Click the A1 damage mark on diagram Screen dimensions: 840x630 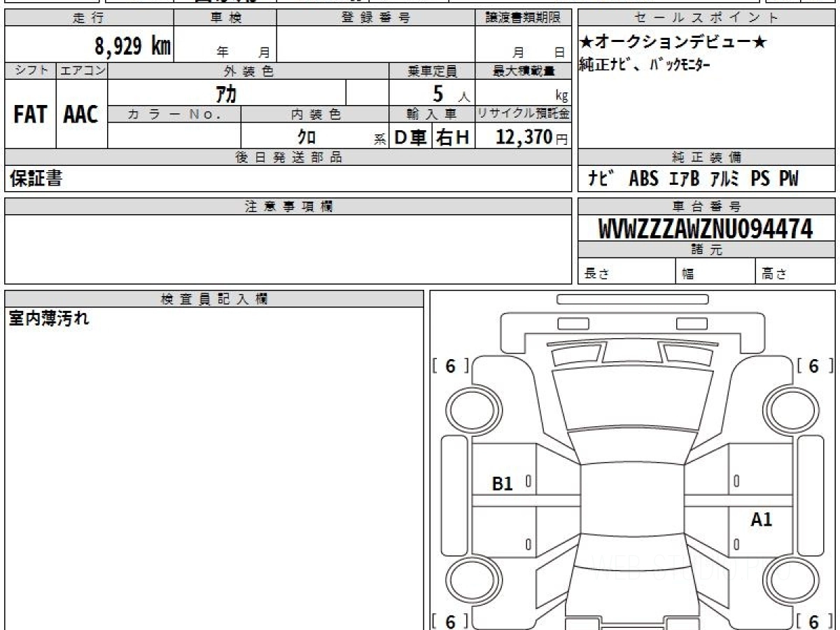tap(761, 519)
